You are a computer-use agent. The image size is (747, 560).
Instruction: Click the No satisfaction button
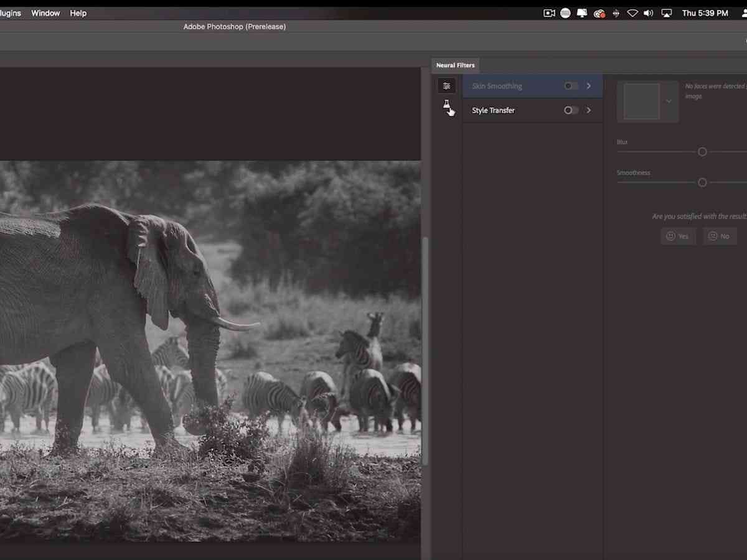point(719,236)
